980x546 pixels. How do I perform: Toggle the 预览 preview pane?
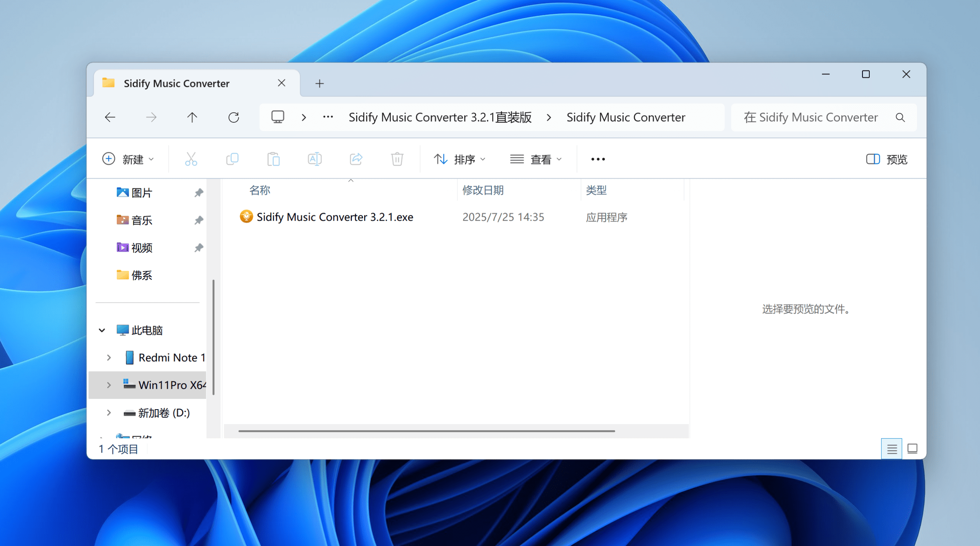[x=887, y=159]
